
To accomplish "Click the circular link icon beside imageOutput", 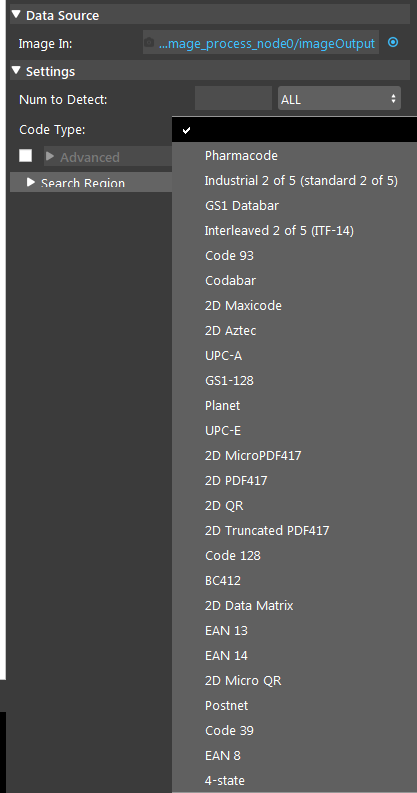I will pos(393,42).
